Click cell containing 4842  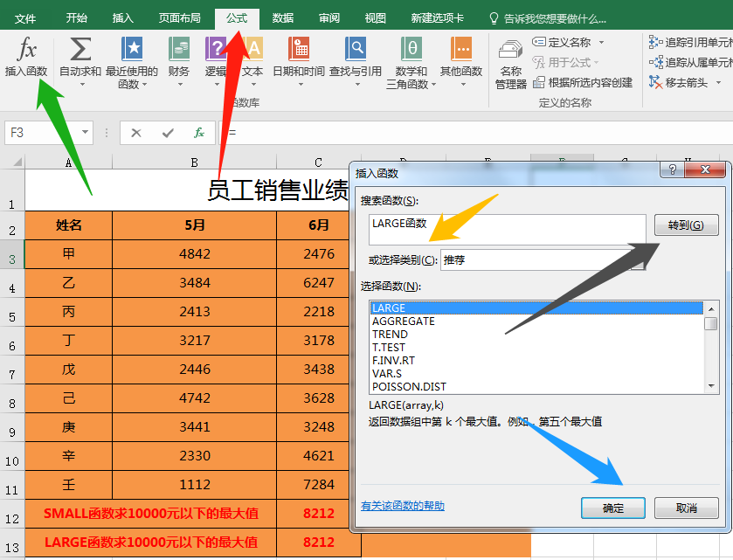(x=195, y=254)
